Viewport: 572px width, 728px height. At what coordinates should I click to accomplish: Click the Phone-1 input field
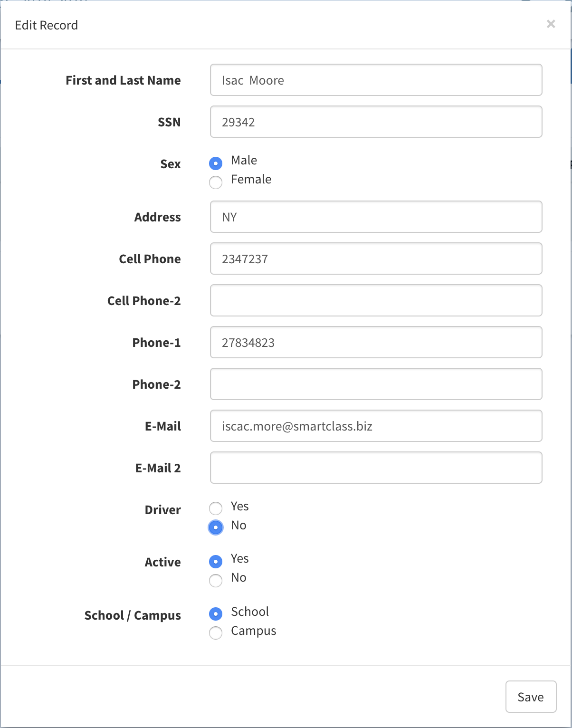[376, 342]
